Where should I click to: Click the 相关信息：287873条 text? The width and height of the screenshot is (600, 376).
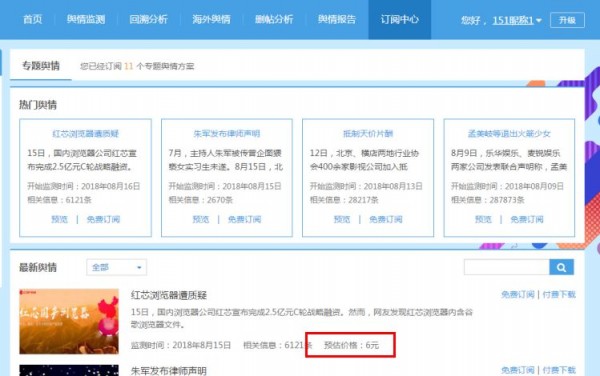(x=488, y=200)
